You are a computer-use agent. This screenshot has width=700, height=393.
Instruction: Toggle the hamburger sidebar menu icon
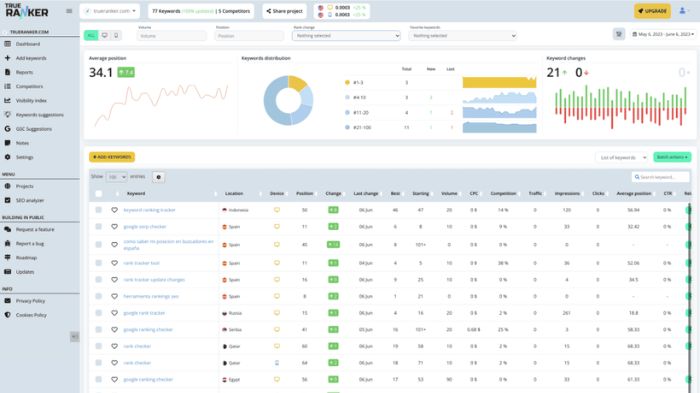[69, 11]
